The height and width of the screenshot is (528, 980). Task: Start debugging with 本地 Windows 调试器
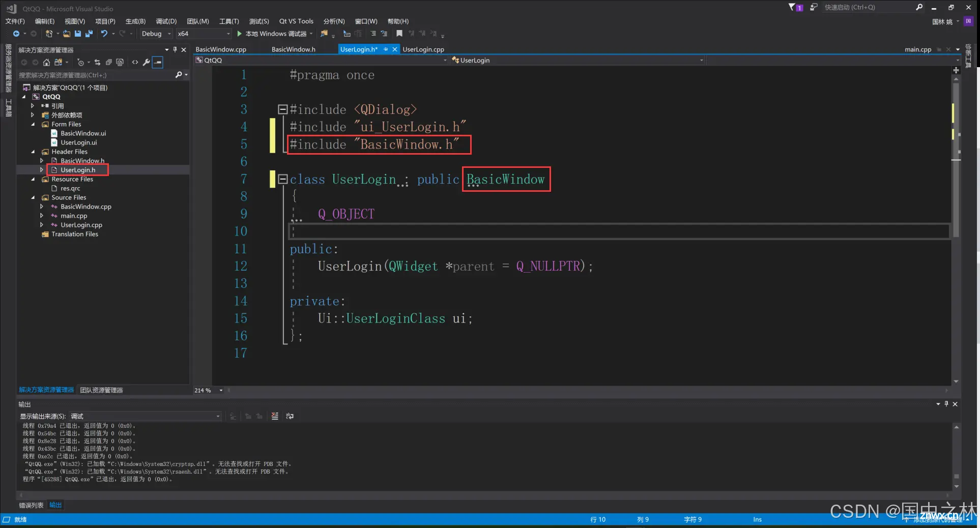click(x=275, y=34)
